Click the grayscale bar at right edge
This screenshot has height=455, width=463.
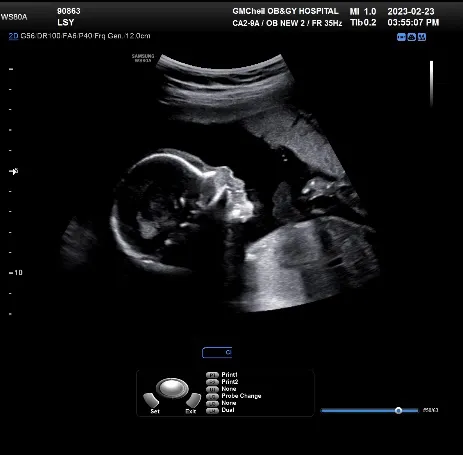[x=431, y=83]
